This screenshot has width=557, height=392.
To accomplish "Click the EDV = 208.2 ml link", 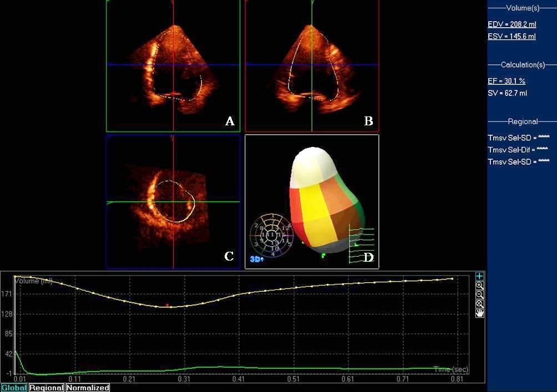I will coord(512,24).
